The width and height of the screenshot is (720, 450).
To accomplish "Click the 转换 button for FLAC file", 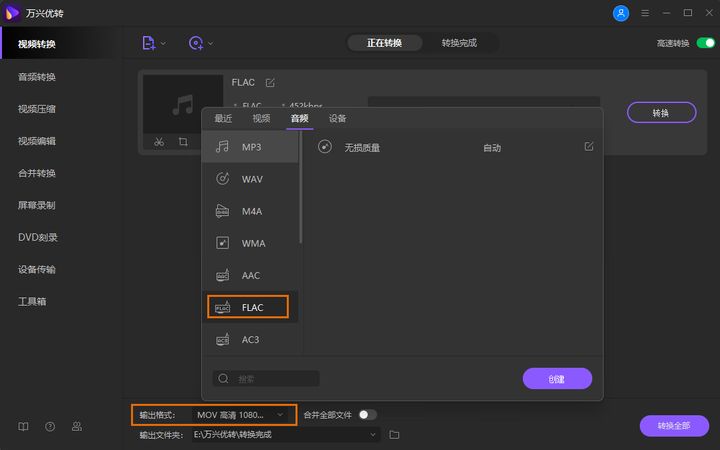I will 661,112.
